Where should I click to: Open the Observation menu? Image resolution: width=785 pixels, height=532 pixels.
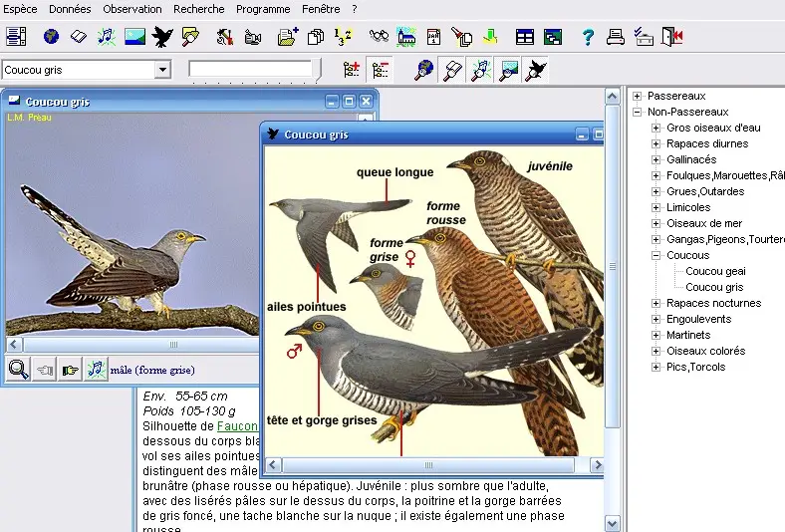coord(131,9)
